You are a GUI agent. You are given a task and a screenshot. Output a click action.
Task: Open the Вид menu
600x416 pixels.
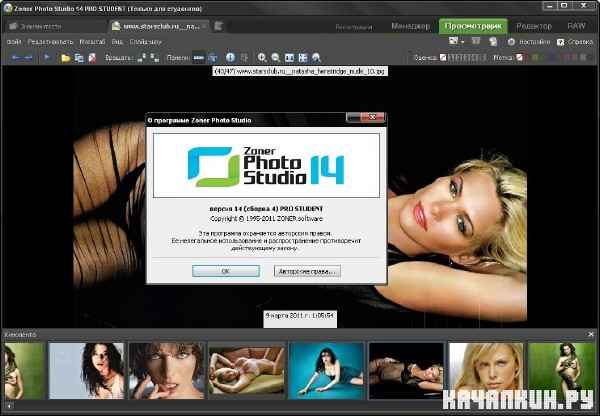pyautogui.click(x=117, y=42)
